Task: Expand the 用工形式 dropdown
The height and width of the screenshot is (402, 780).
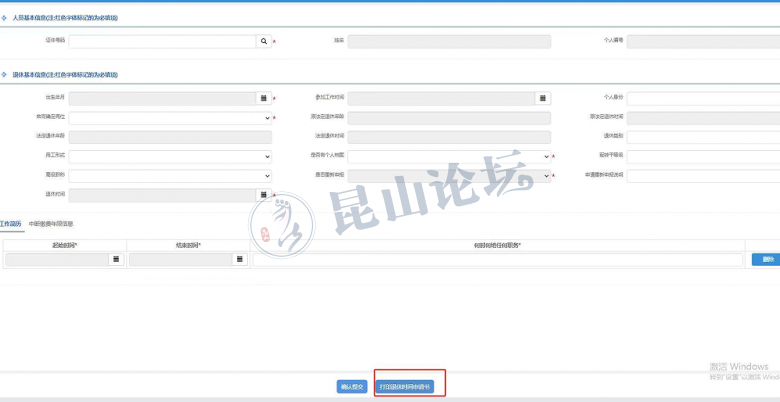Action: 170,156
